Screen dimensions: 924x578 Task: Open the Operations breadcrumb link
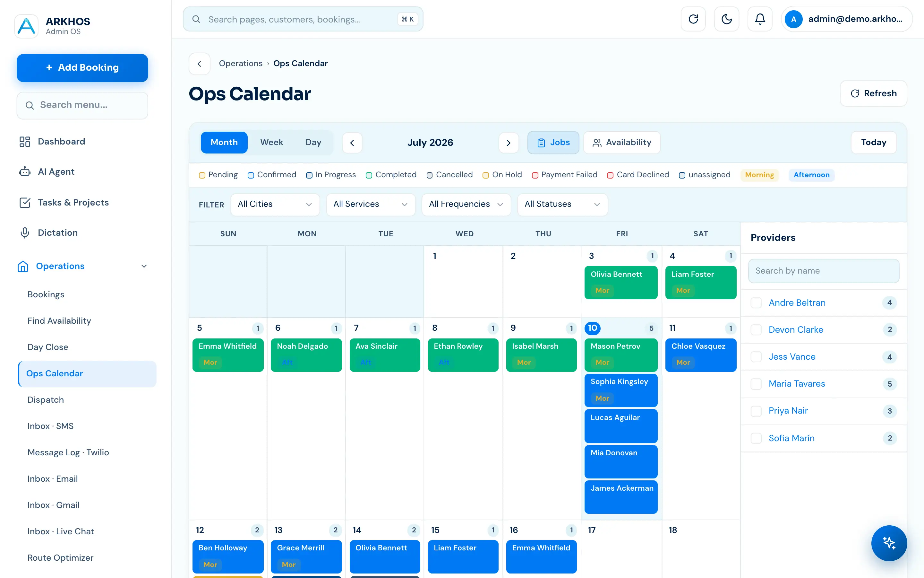[241, 64]
